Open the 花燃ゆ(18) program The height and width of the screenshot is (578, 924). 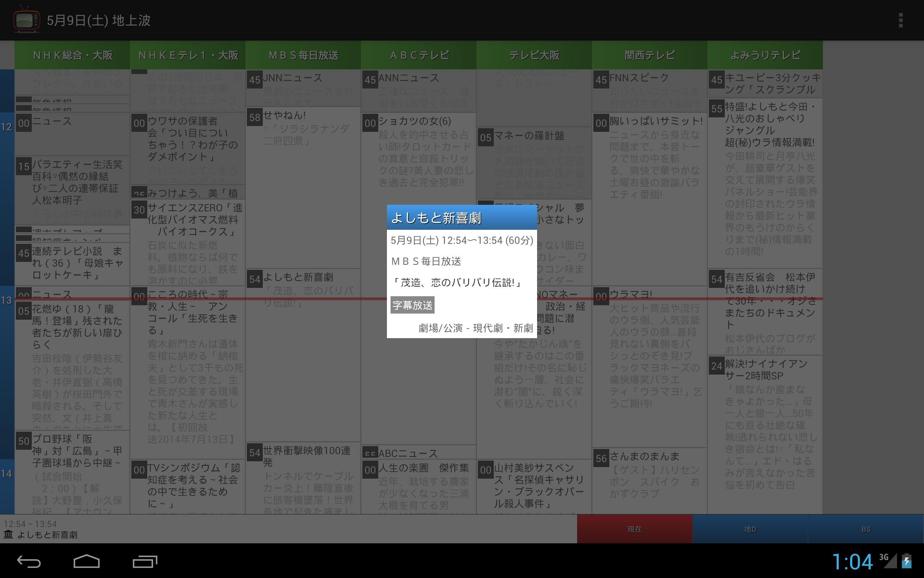(x=72, y=366)
